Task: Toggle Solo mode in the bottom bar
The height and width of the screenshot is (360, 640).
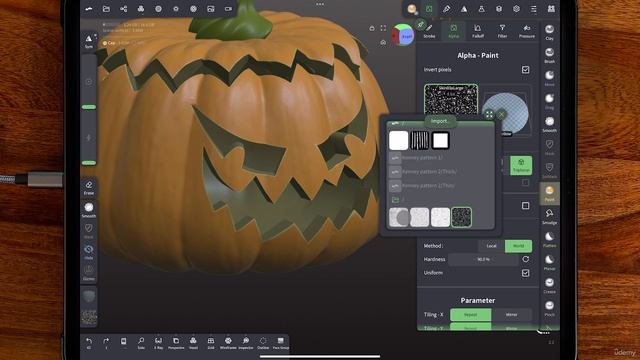Action: pyautogui.click(x=141, y=343)
